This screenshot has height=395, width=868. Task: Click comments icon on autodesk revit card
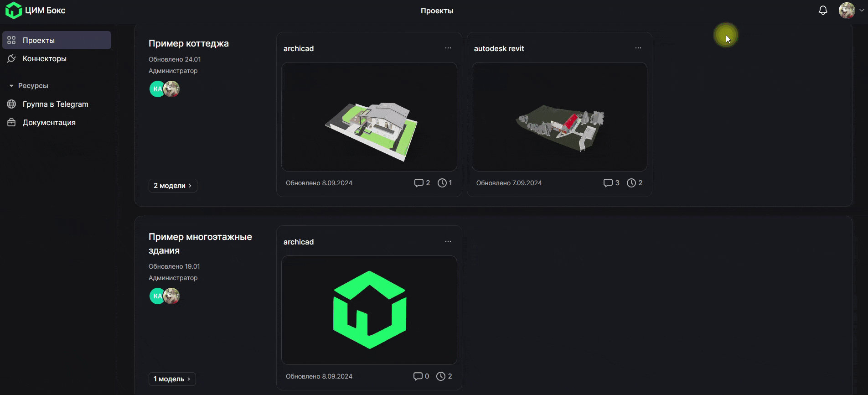pos(608,183)
